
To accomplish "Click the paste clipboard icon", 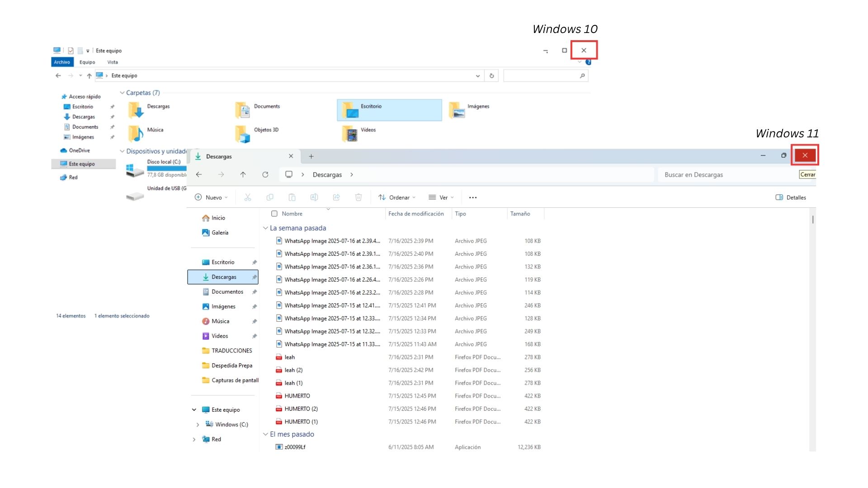I will point(292,197).
